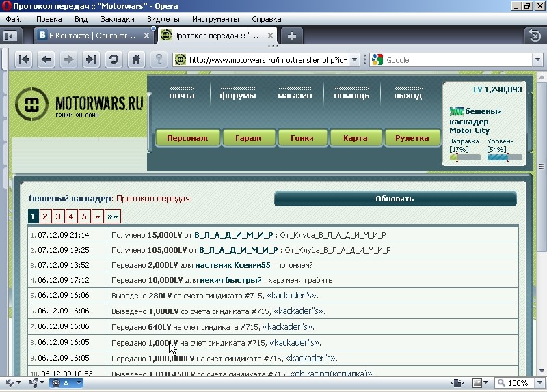Open the помощь link
This screenshot has height=392, width=547.
pyautogui.click(x=351, y=96)
